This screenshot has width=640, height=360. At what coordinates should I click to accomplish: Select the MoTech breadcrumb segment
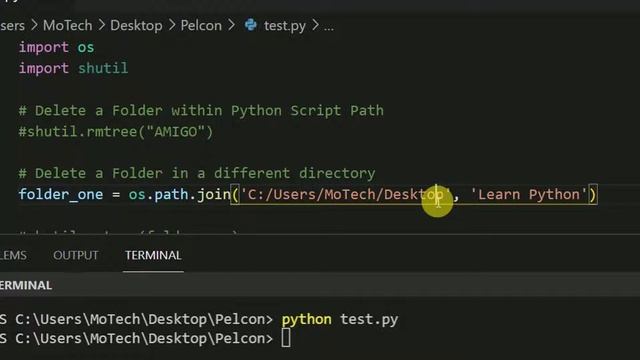68,26
